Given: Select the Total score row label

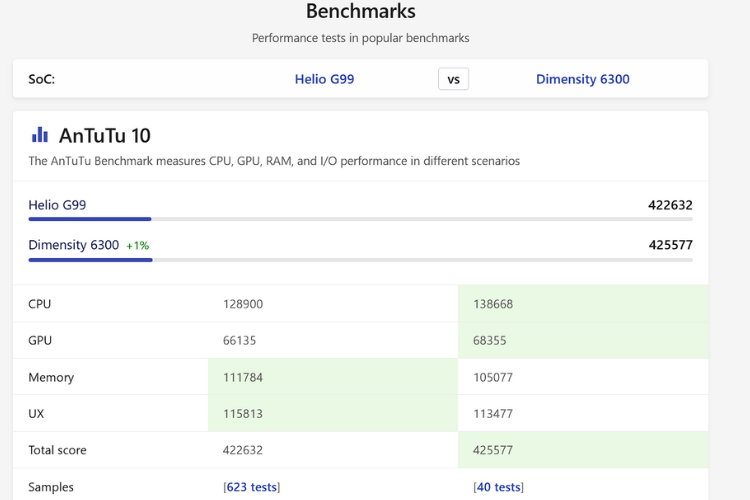Looking at the screenshot, I should [x=57, y=450].
